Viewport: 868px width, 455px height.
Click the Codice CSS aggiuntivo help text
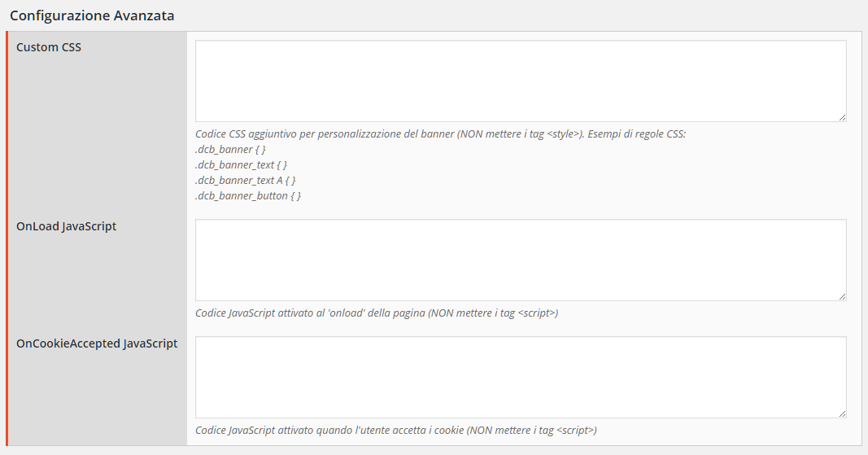(x=441, y=133)
